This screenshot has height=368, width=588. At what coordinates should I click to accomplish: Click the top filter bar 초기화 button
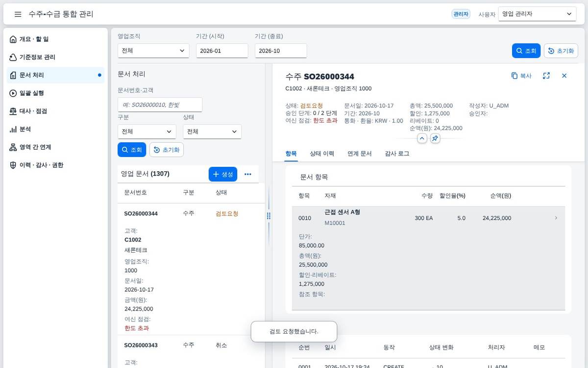click(561, 51)
